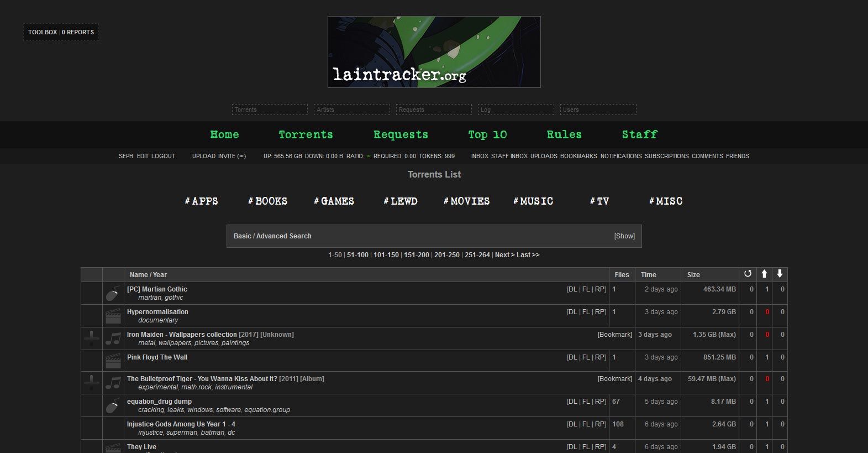868x453 pixels.
Task: Go to the Top 10 page
Action: 487,135
